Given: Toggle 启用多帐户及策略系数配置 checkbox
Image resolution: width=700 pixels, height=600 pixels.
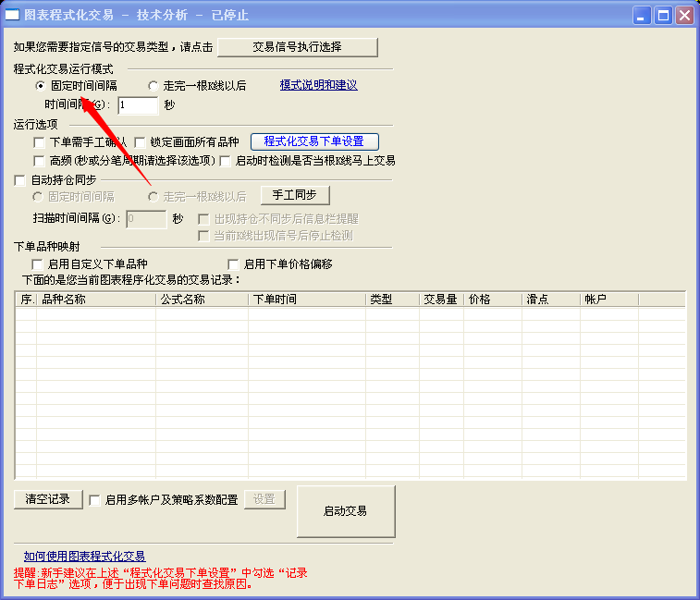Looking at the screenshot, I should 94,500.
